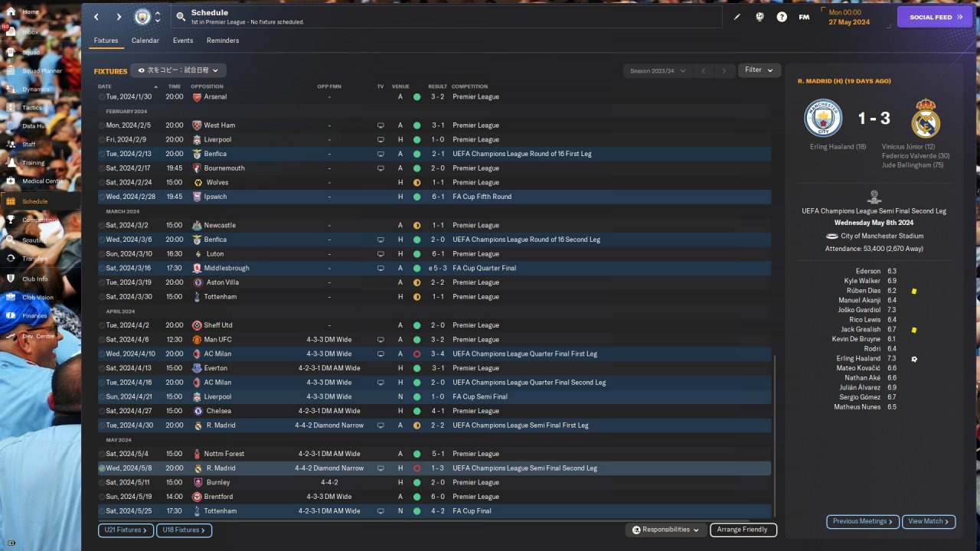Open the Season 2023/24 dropdown
The width and height of the screenshot is (980, 551).
coord(657,70)
